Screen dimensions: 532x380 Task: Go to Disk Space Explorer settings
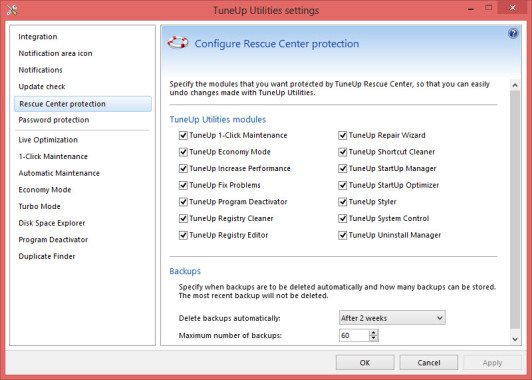click(x=52, y=223)
